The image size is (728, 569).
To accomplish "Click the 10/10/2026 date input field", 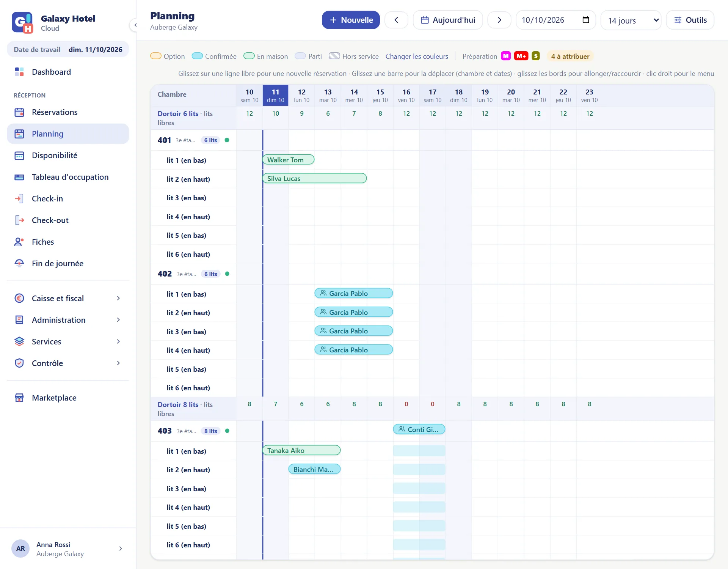I will tap(555, 20).
